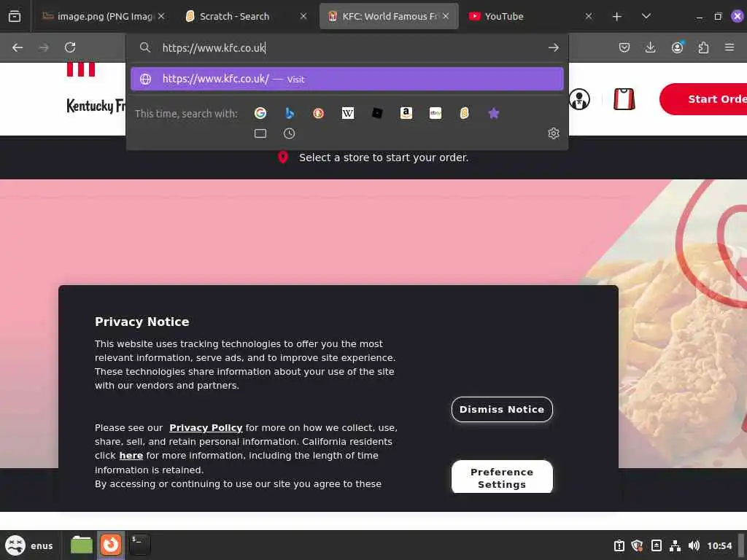Search open tabs via tab icon
Image resolution: width=747 pixels, height=560 pixels.
260,134
